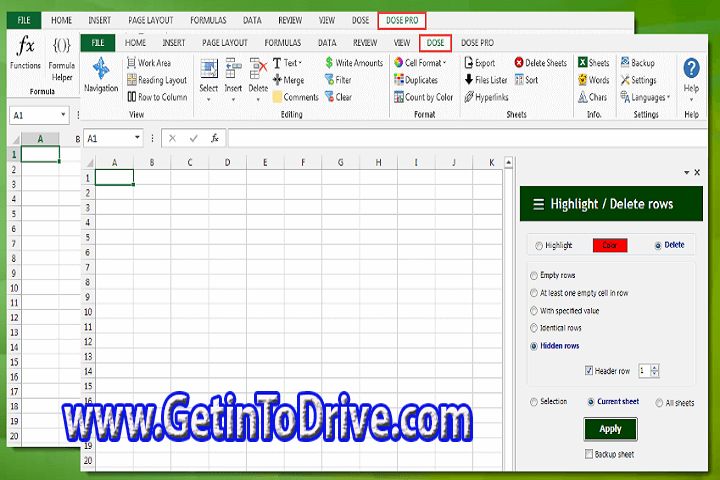Screen dimensions: 720x480
Task: Open Sheets info tool
Action: (x=593, y=62)
